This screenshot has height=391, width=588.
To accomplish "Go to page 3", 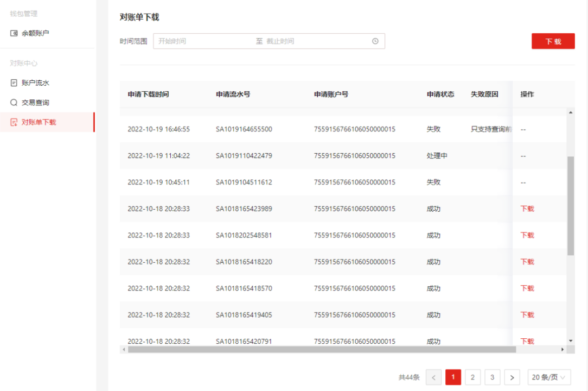I will 493,377.
